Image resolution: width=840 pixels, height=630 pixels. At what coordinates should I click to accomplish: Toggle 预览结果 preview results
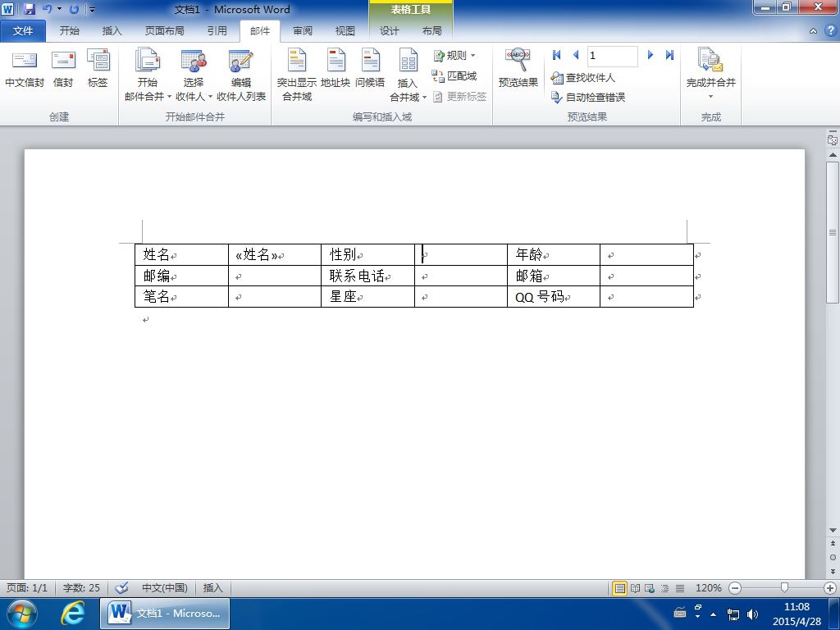click(x=518, y=70)
